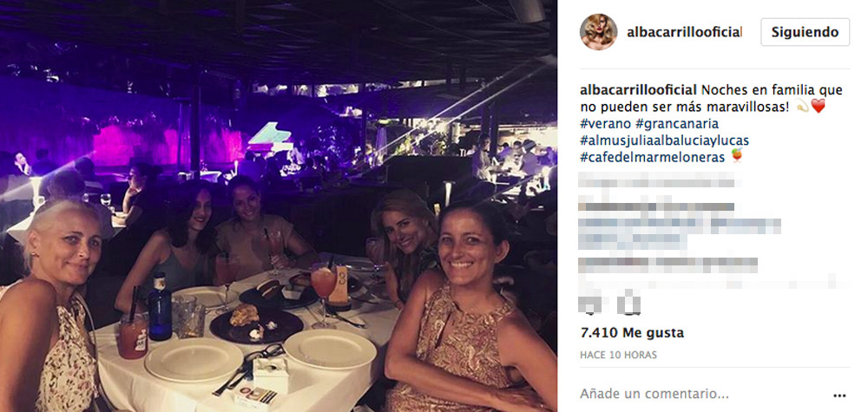Image resolution: width=868 pixels, height=412 pixels.
Task: Open albacarrillooficial profile avatar
Action: coord(598,32)
